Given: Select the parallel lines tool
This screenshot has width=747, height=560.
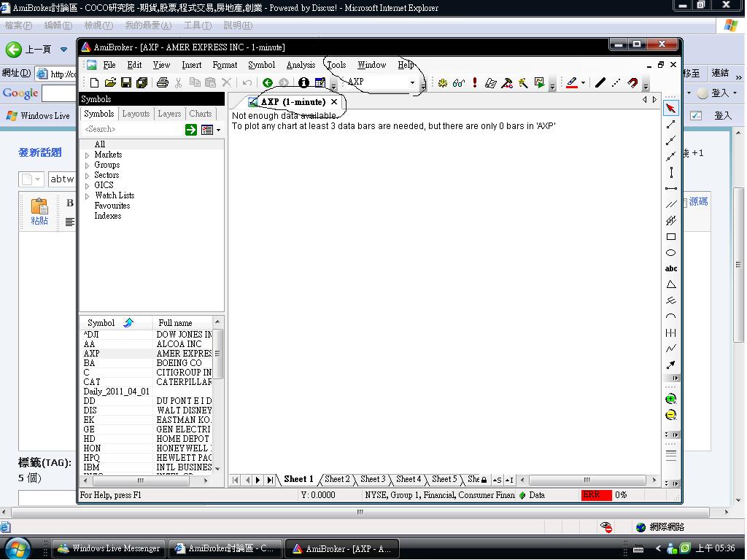Looking at the screenshot, I should (x=671, y=204).
